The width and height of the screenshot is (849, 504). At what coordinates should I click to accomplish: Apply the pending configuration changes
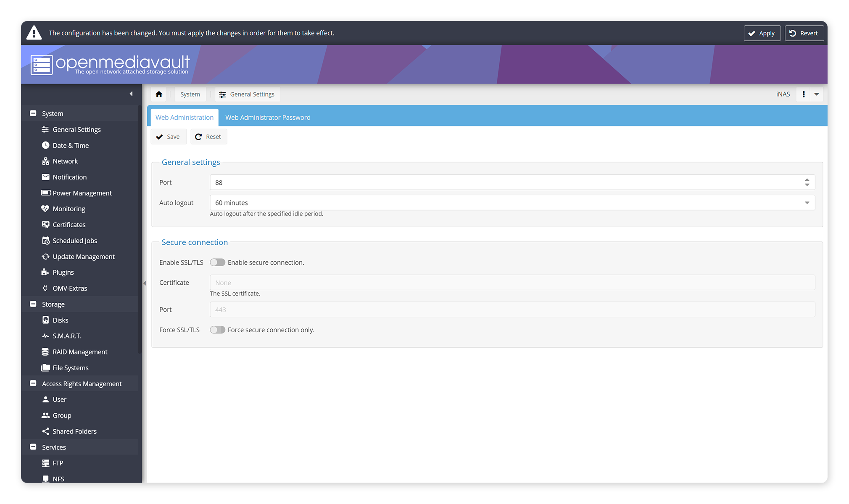(x=762, y=33)
